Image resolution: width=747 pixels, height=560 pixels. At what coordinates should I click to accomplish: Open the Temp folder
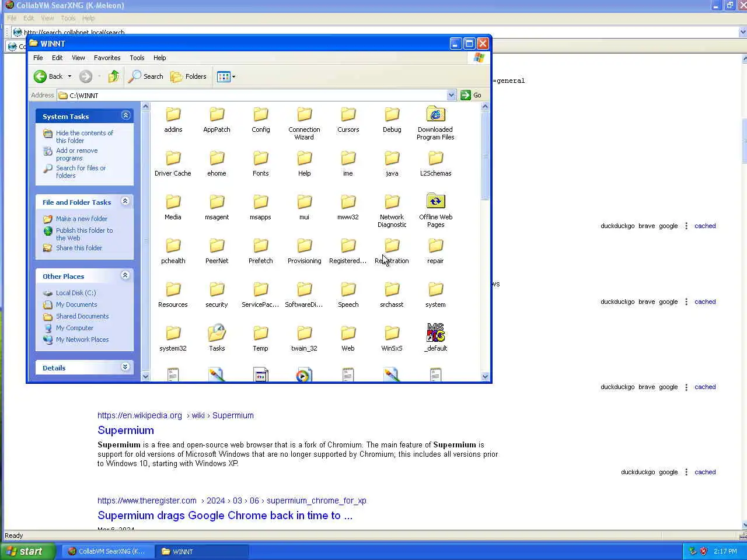[x=261, y=338]
